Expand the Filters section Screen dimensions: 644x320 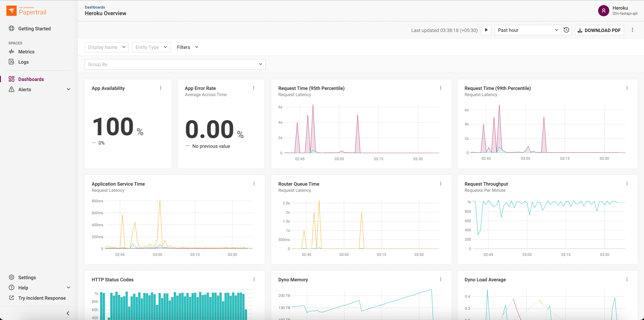coord(187,47)
